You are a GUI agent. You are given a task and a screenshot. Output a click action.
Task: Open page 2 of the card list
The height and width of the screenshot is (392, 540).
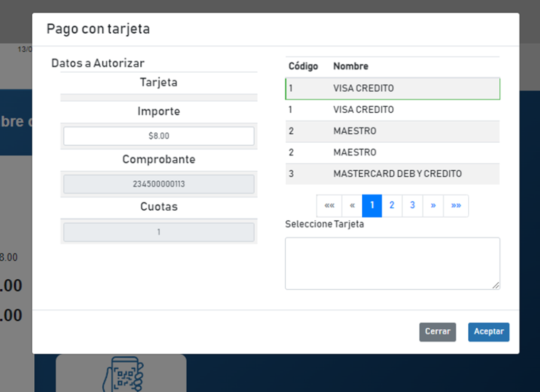click(x=392, y=205)
